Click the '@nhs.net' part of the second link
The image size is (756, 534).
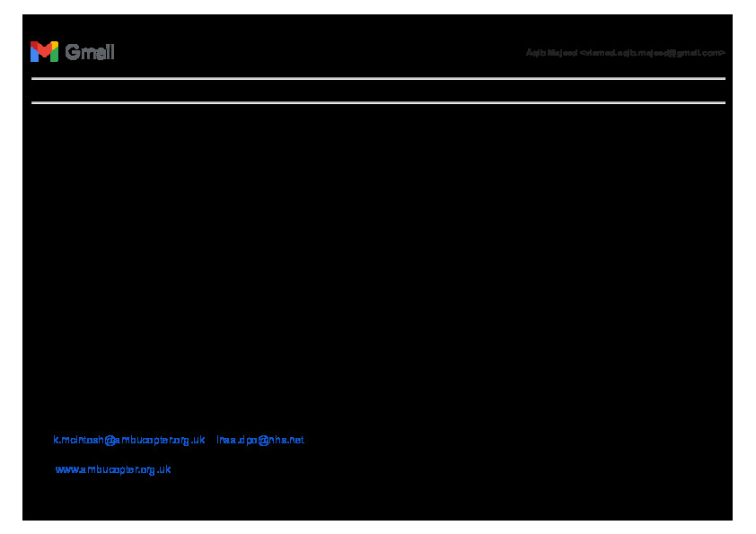point(283,440)
